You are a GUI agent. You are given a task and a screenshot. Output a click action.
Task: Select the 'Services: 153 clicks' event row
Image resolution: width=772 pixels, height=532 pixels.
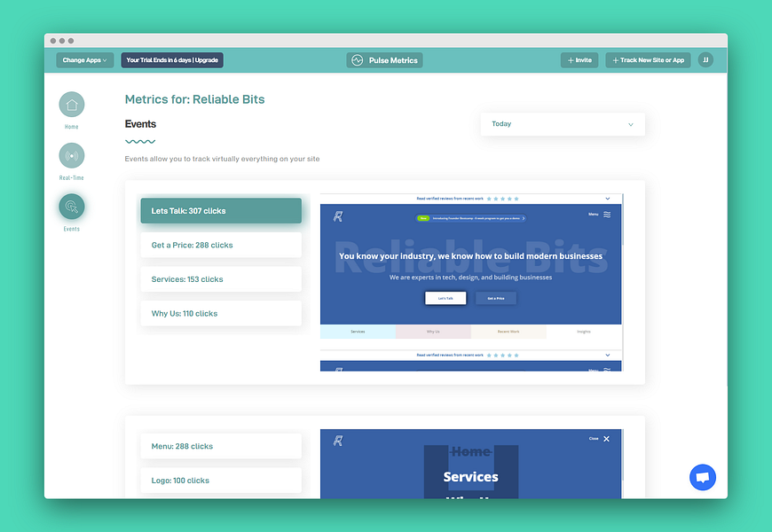click(x=220, y=278)
